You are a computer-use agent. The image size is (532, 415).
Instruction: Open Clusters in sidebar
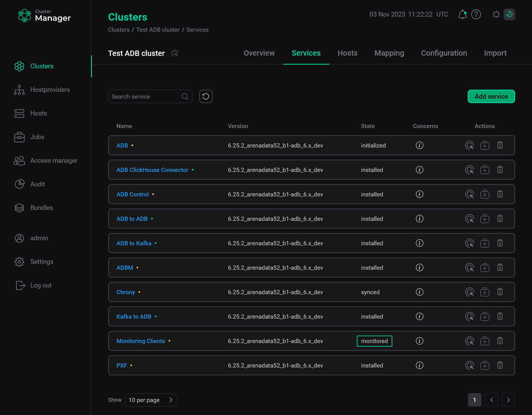click(x=42, y=66)
